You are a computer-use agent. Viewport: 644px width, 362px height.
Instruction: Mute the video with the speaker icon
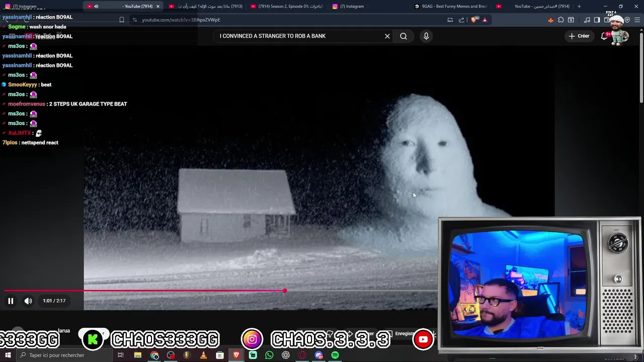(x=28, y=301)
